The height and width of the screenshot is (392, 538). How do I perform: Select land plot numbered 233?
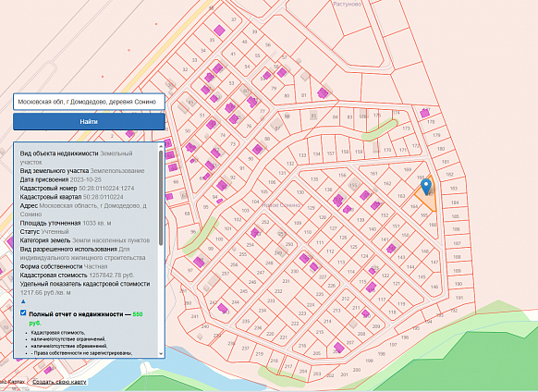coord(271,300)
